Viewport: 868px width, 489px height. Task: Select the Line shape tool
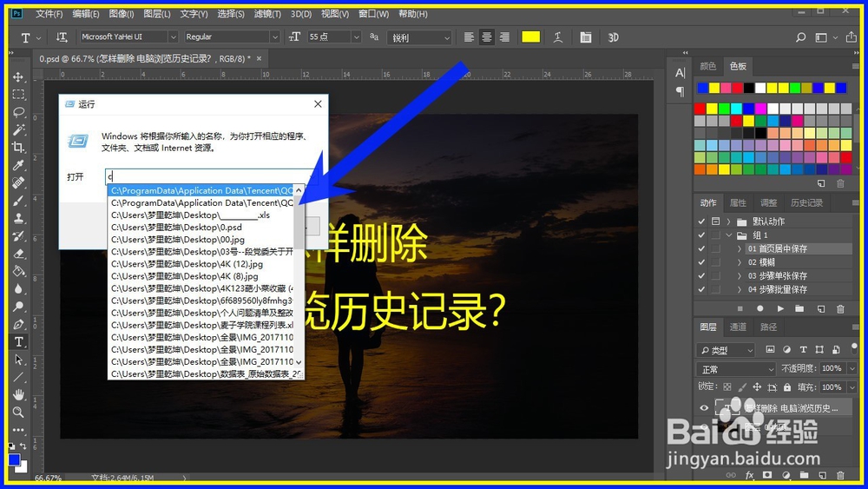coord(18,377)
